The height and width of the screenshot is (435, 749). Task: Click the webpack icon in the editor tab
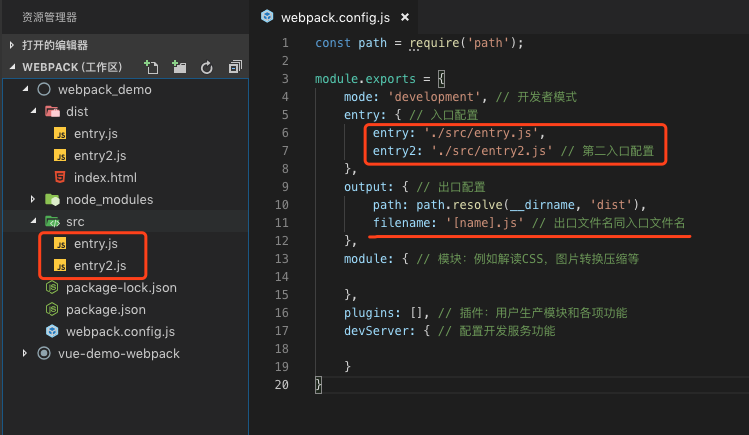click(267, 17)
